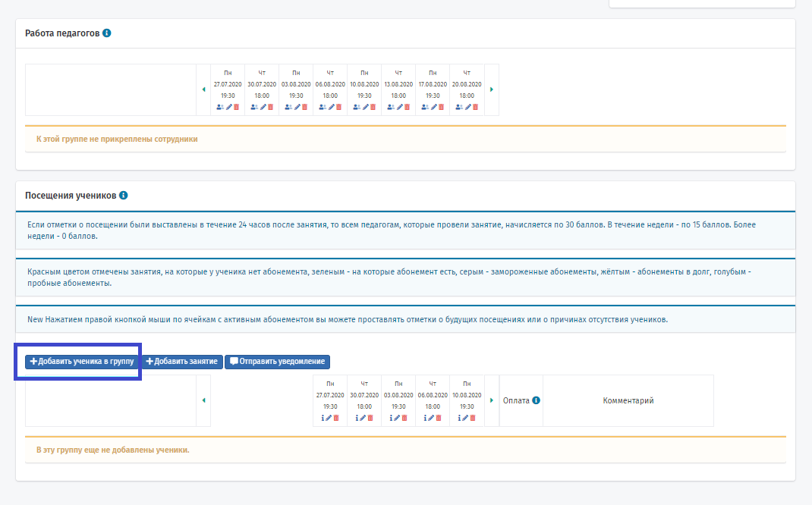Open teachers icon for 17.08.2020 lesson
This screenshot has width=812, height=505.
pos(425,107)
